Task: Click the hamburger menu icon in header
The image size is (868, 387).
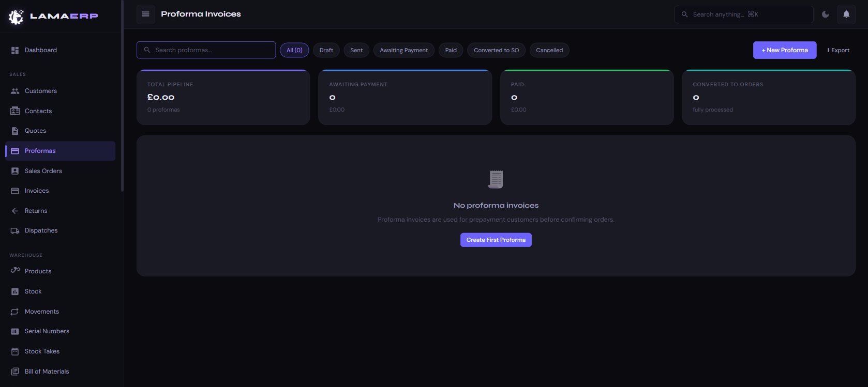Action: (146, 14)
